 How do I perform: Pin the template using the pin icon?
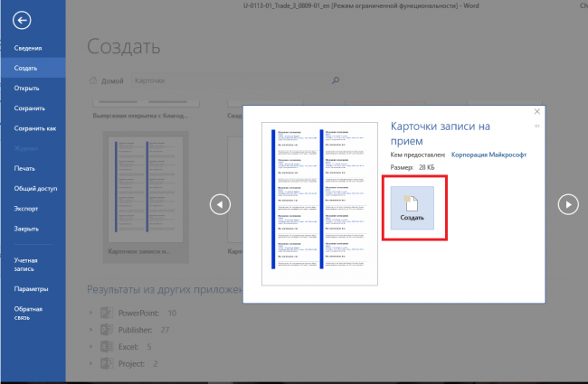click(x=537, y=127)
